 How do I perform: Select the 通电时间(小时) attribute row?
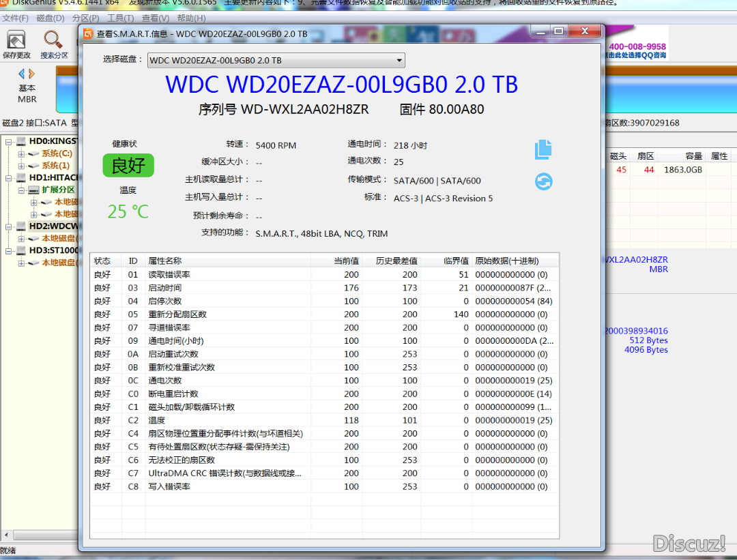pos(324,340)
